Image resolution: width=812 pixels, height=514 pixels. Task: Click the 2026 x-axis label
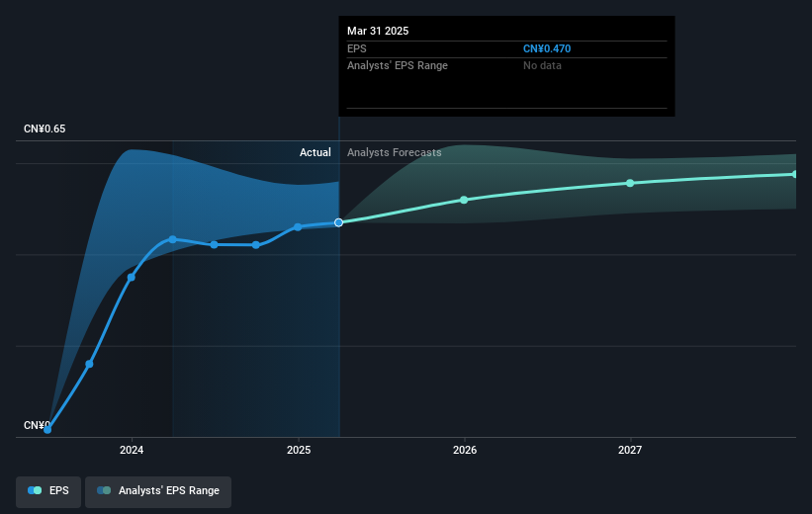[x=465, y=450]
